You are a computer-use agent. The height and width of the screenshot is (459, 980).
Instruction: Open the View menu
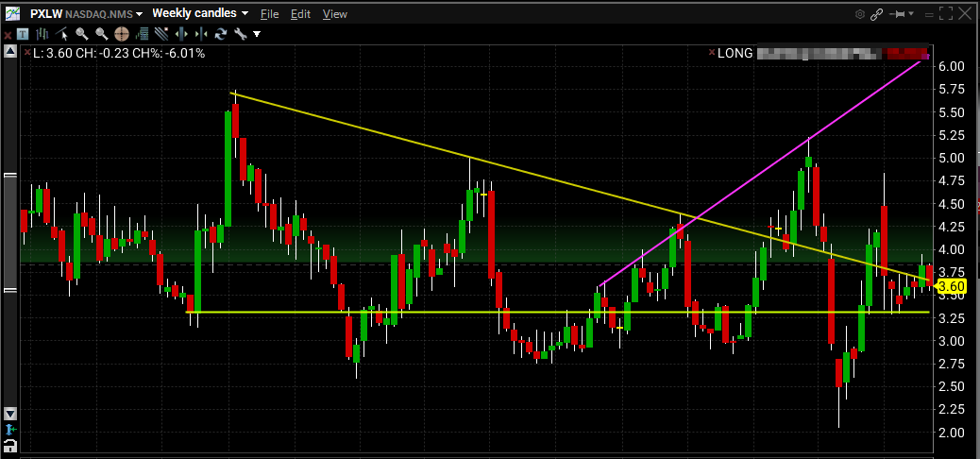(x=334, y=14)
